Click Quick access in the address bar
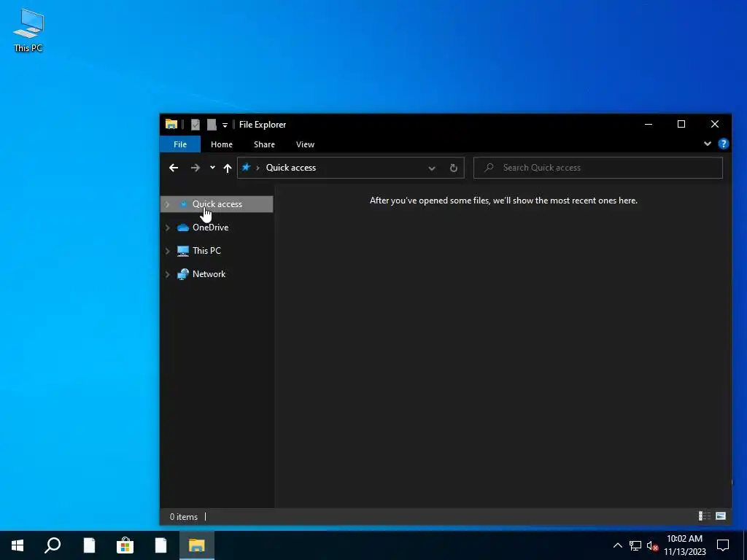 (x=290, y=168)
